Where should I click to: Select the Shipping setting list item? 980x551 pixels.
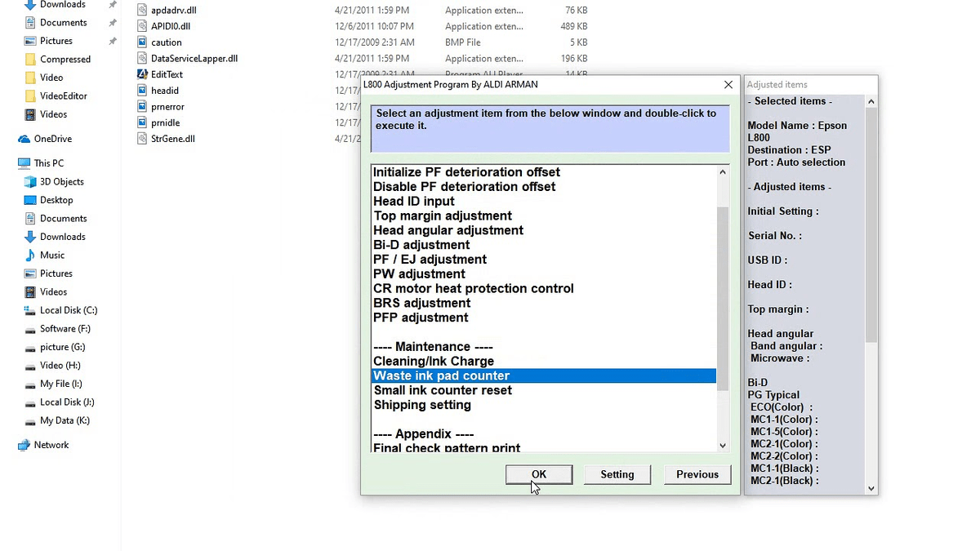pyautogui.click(x=422, y=404)
